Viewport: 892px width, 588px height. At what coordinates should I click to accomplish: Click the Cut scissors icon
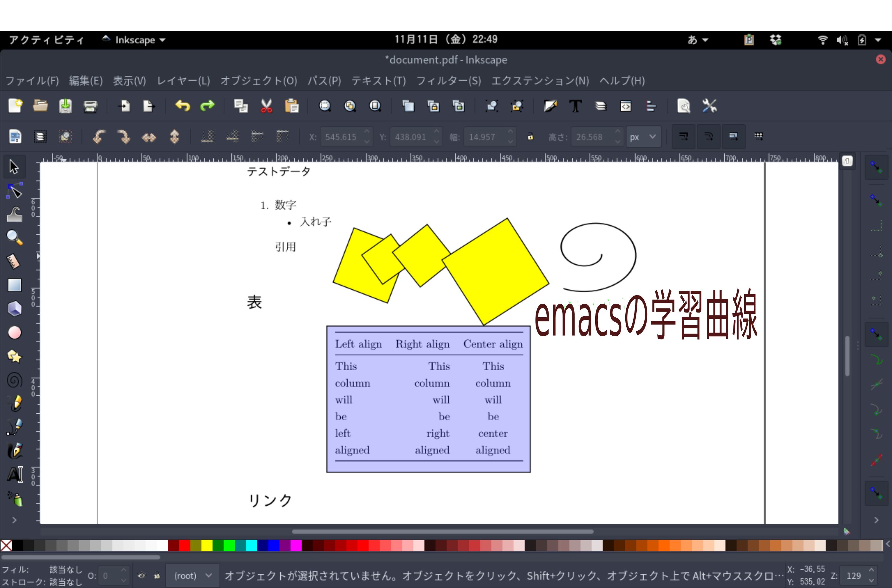(266, 106)
